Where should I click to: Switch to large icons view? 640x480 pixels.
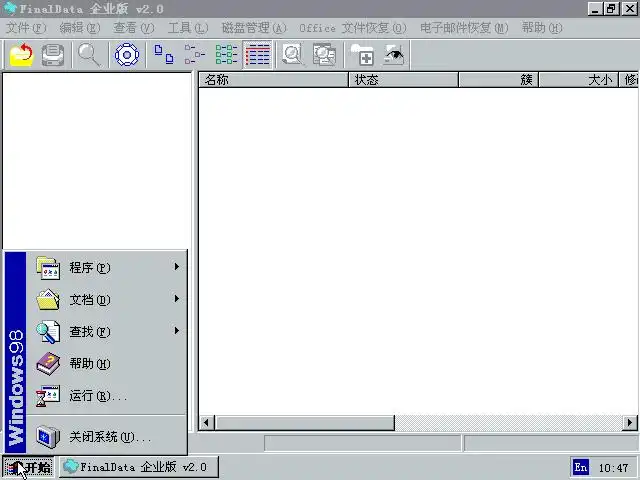click(x=164, y=54)
